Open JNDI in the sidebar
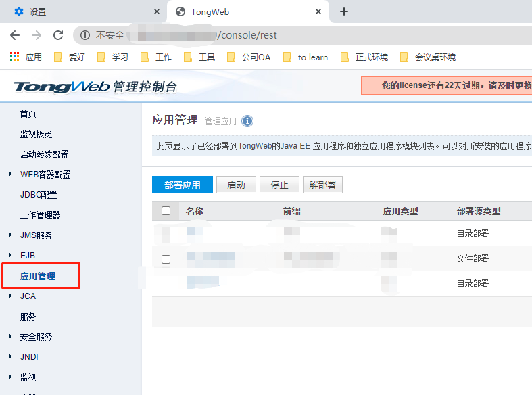Image resolution: width=532 pixels, height=395 pixels. (29, 357)
